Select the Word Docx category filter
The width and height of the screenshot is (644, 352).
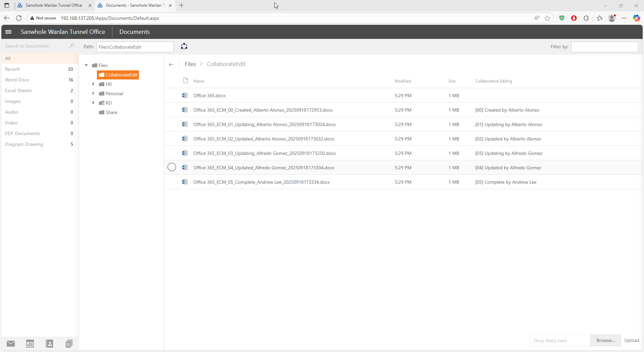[17, 80]
